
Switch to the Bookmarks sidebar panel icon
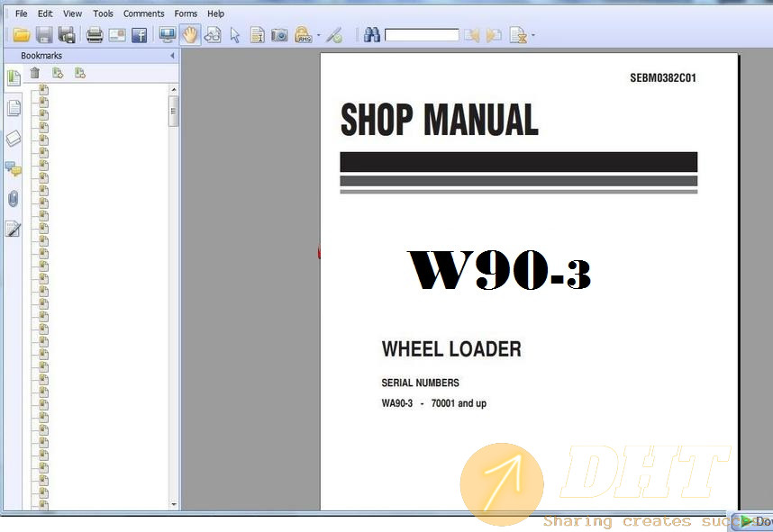(x=14, y=77)
